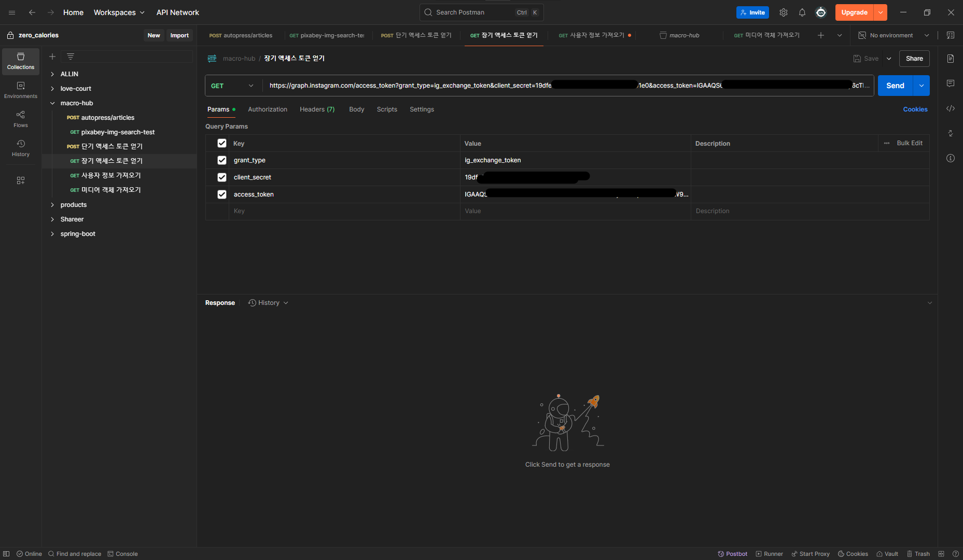Open the Workspaces dropdown
Screen dimensions: 963x560
[x=119, y=12]
